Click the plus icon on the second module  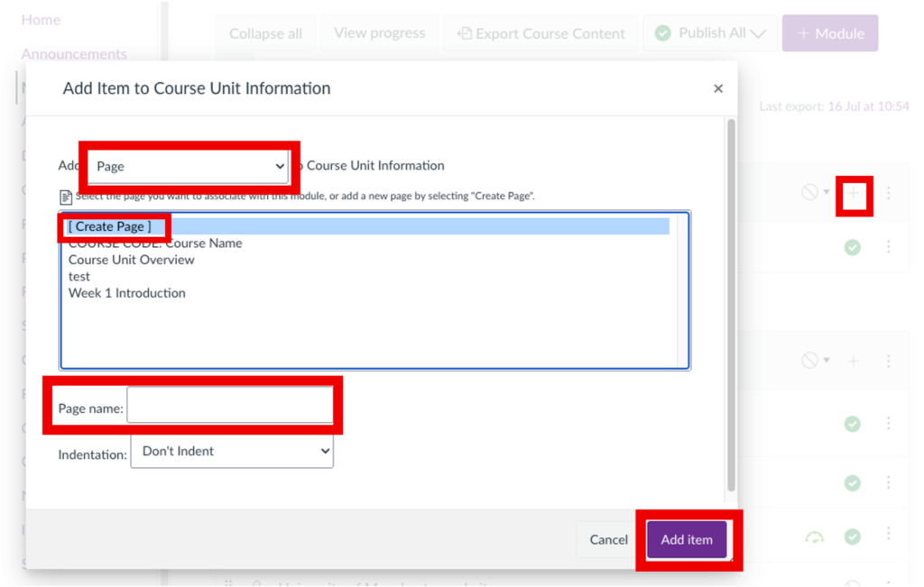coord(853,361)
